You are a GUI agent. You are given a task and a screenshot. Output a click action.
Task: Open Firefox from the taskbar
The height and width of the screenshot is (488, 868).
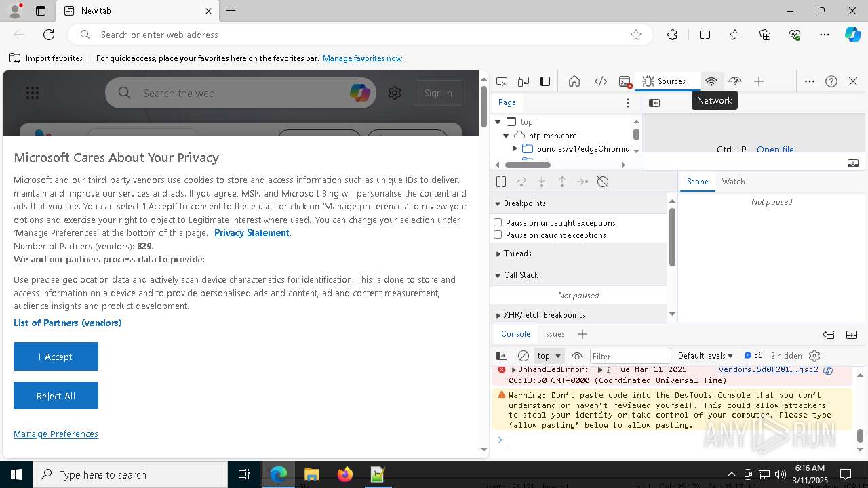tap(344, 474)
